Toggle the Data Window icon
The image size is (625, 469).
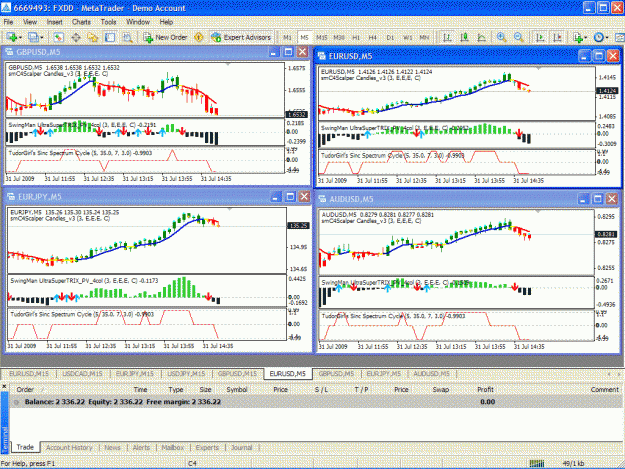[x=76, y=37]
